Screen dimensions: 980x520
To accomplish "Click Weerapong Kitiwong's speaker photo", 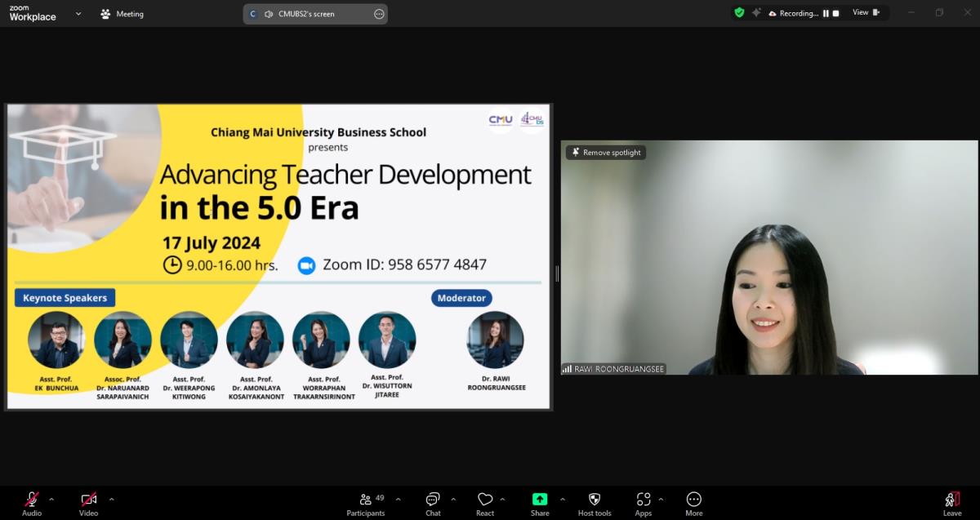I will [189, 340].
